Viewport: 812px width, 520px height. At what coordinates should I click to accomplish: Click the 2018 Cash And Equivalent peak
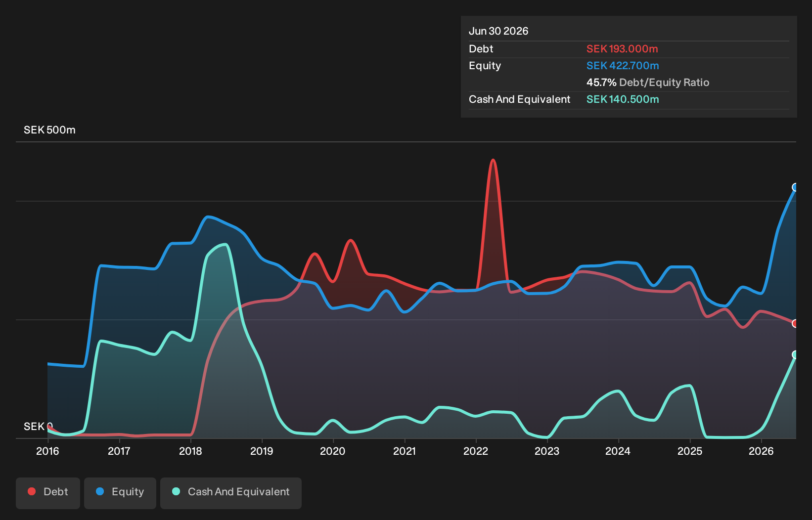[x=225, y=244]
